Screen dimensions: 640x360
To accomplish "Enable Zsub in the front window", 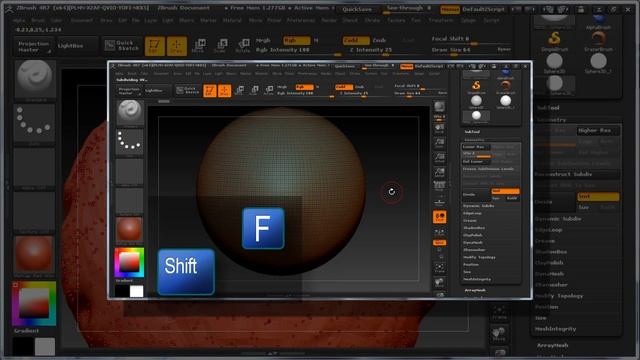I will click(x=360, y=87).
